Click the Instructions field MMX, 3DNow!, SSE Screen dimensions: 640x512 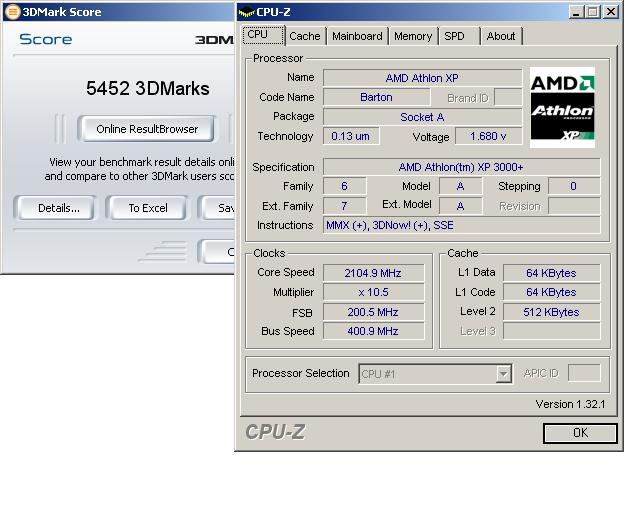461,225
